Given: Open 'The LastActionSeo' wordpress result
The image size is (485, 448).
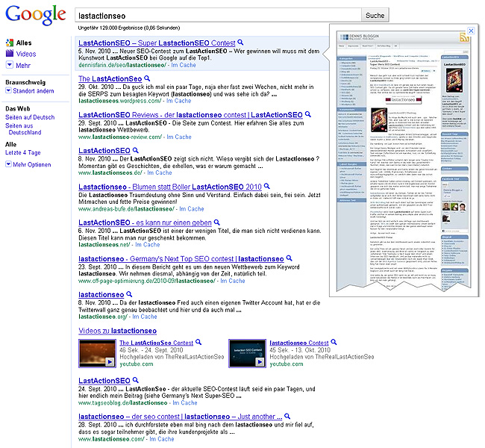Looking at the screenshot, I should [x=110, y=79].
